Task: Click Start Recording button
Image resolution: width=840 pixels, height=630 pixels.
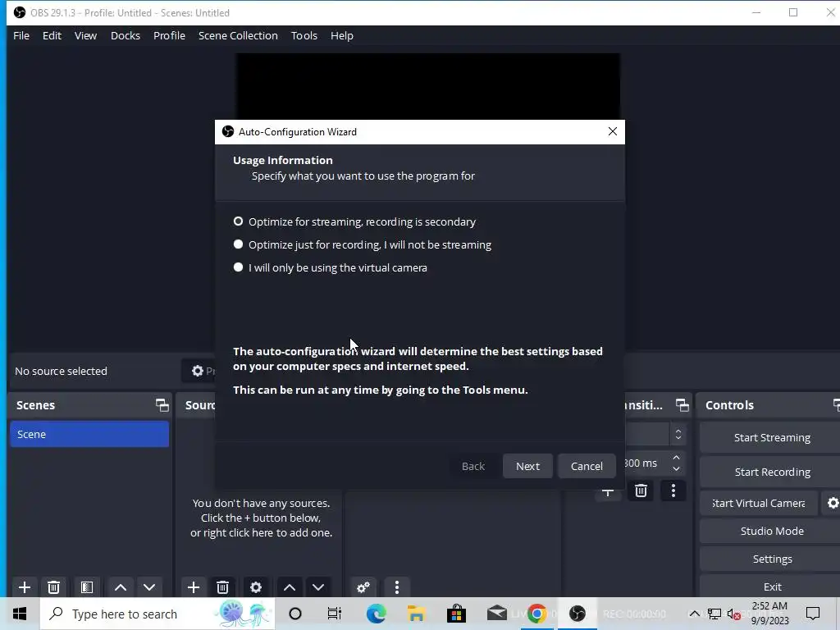Action: coord(771,472)
